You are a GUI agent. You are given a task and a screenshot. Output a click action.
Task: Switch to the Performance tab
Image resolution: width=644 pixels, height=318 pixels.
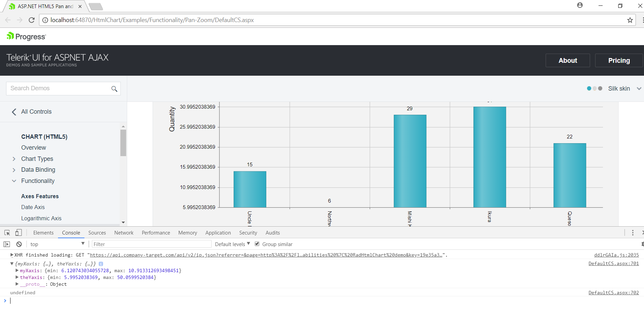[156, 233]
